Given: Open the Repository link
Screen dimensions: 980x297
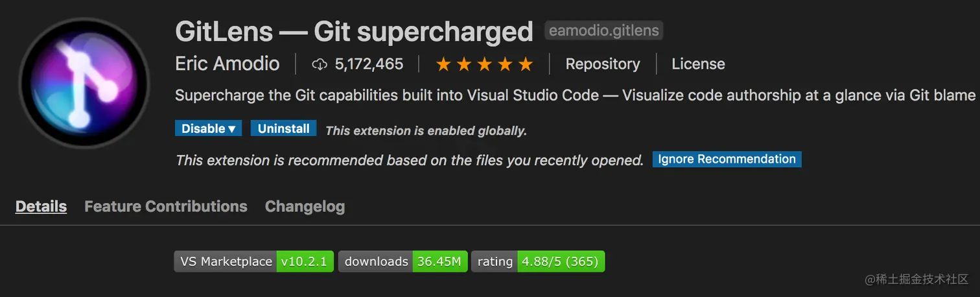Looking at the screenshot, I should coord(602,64).
